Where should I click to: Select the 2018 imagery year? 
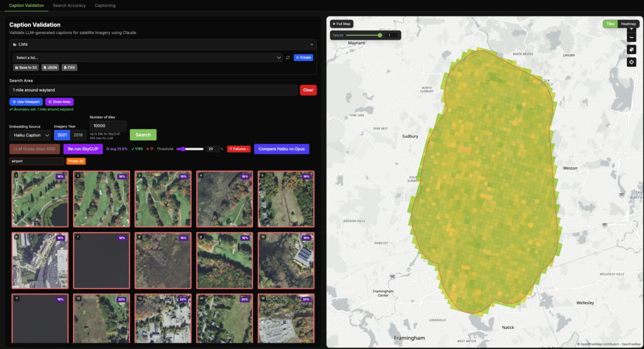pos(79,135)
